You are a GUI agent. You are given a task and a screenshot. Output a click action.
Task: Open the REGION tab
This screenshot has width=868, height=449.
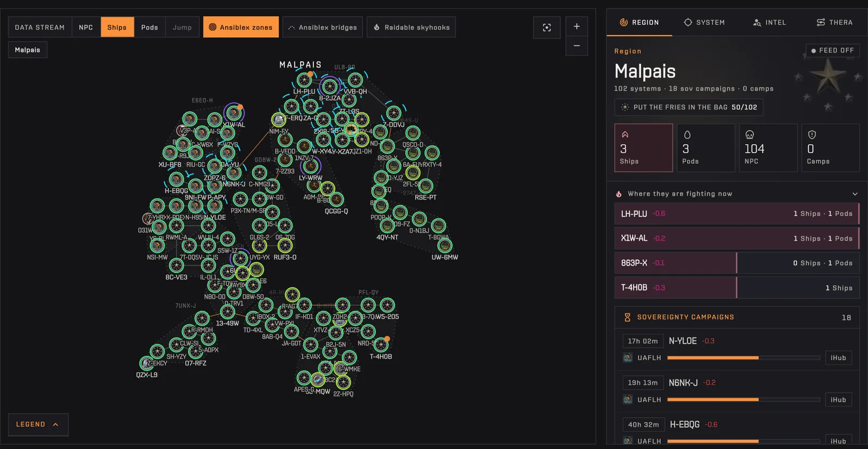[x=639, y=22]
